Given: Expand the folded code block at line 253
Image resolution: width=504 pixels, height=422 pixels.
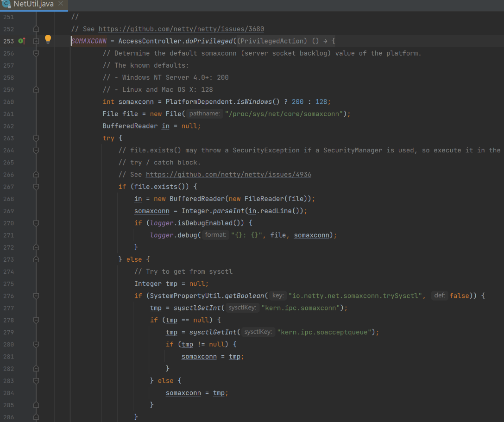Looking at the screenshot, I should pos(36,41).
